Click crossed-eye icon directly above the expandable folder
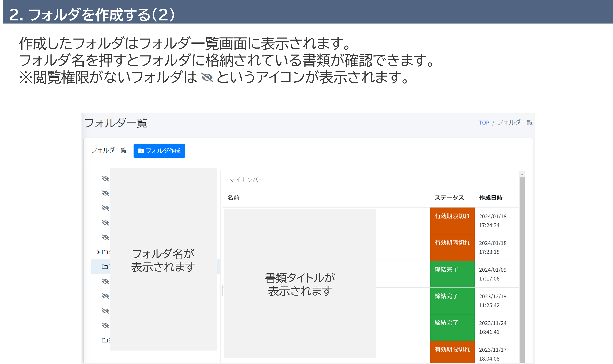Viewport: 613px width, 364px height. pyautogui.click(x=105, y=237)
